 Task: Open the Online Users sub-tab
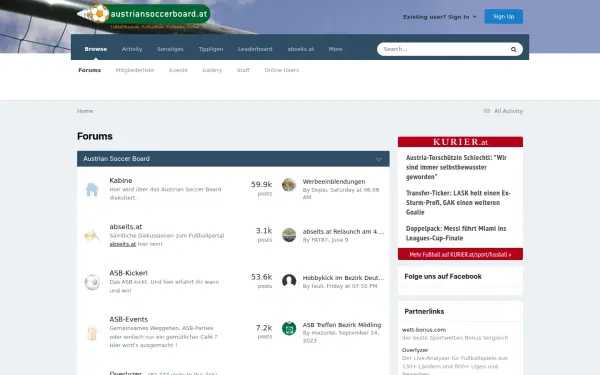coord(282,70)
